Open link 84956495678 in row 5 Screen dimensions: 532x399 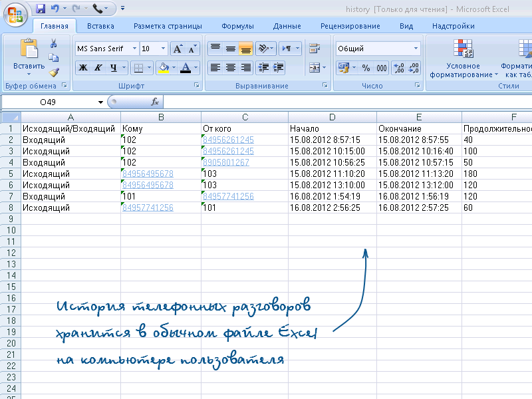pos(148,174)
